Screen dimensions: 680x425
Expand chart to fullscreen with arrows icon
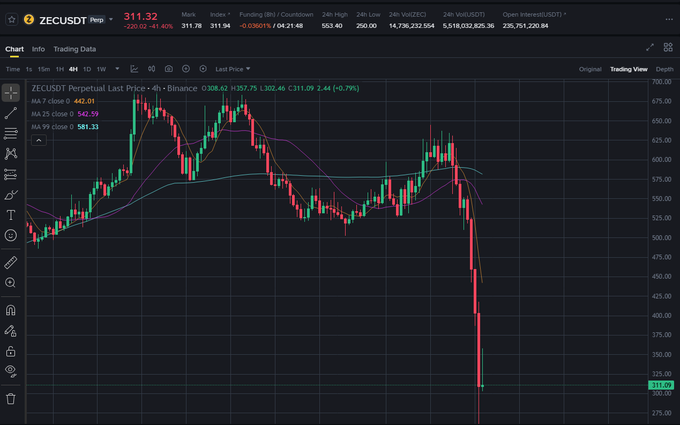[650, 48]
